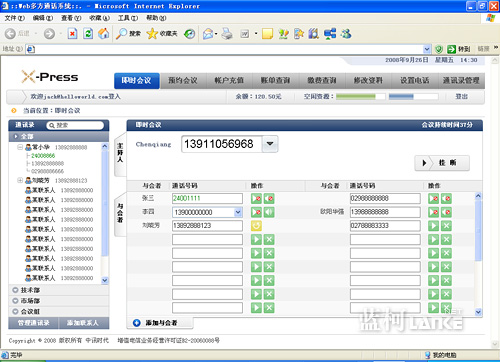500x362 pixels.
Task: Expand the 技术部 group
Action: [x=15, y=290]
